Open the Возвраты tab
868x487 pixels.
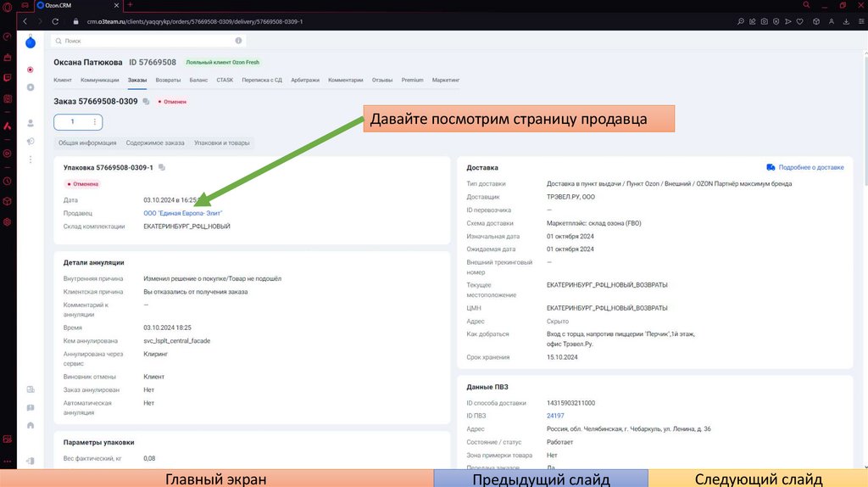click(168, 80)
